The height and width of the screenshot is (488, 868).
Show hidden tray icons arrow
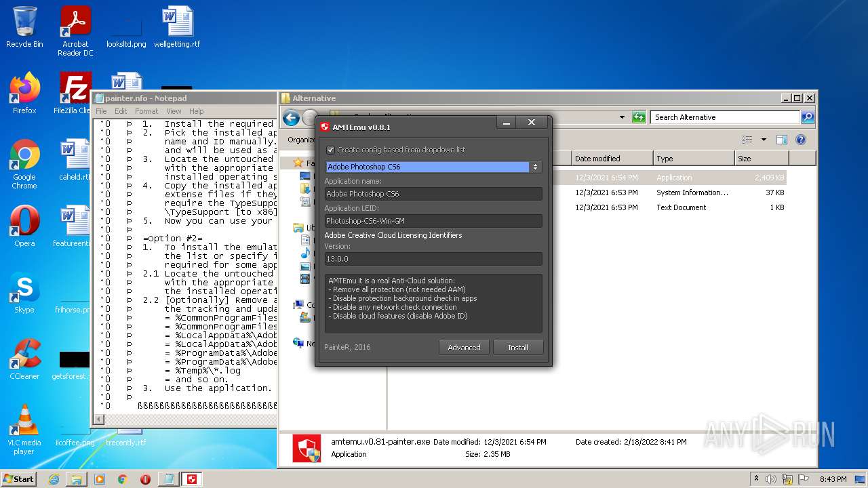tap(756, 479)
